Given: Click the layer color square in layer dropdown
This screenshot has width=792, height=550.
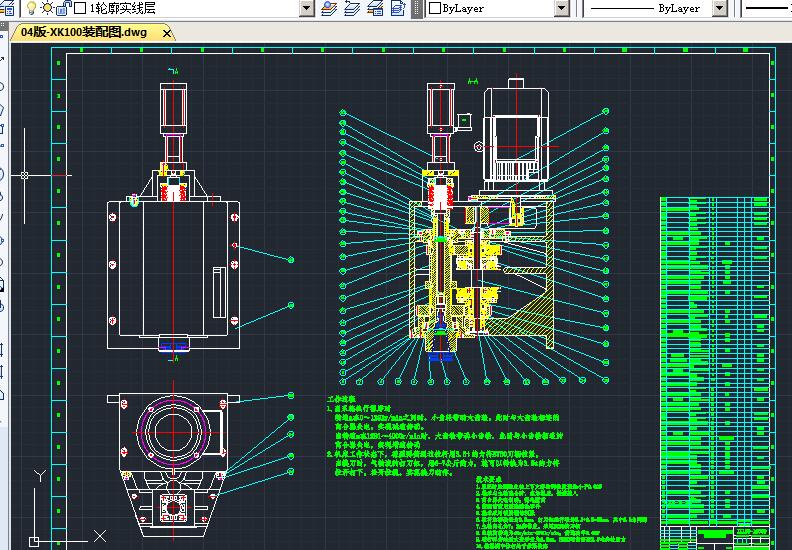Looking at the screenshot, I should (x=81, y=8).
